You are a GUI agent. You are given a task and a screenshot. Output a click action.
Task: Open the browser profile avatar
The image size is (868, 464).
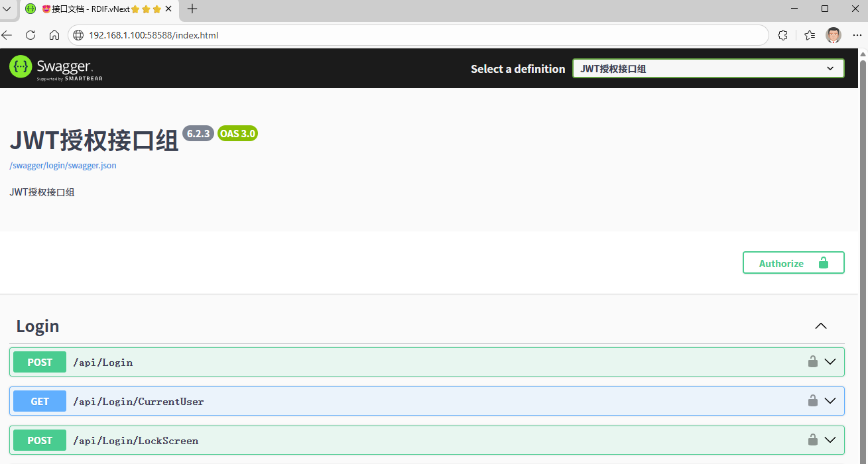pos(834,35)
